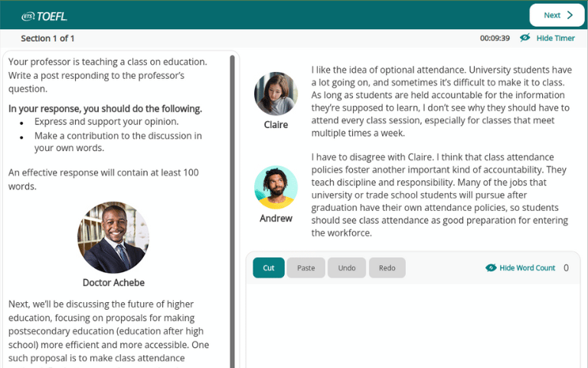The height and width of the screenshot is (368, 588).
Task: Click the Section 1 of 1 label
Action: (47, 38)
